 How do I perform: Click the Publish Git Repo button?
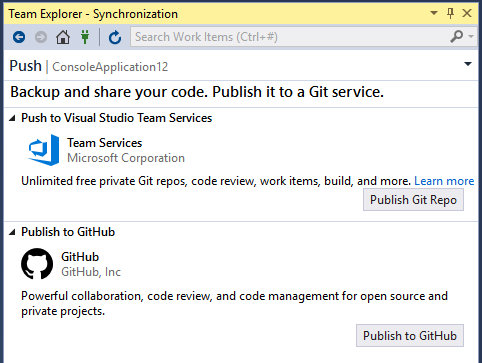click(413, 200)
